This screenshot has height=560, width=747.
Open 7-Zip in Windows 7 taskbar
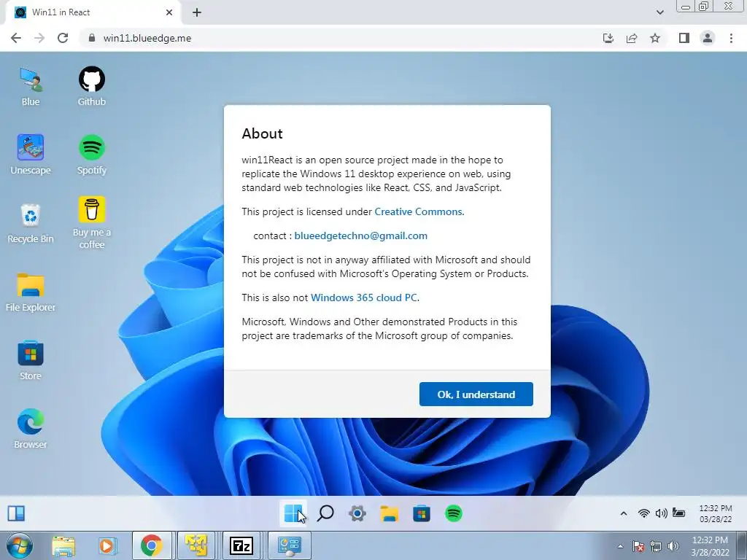[x=241, y=545]
